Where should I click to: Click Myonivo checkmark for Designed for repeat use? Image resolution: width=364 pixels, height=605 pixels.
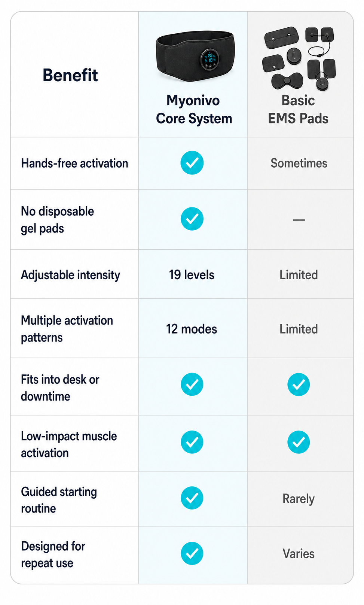192,553
